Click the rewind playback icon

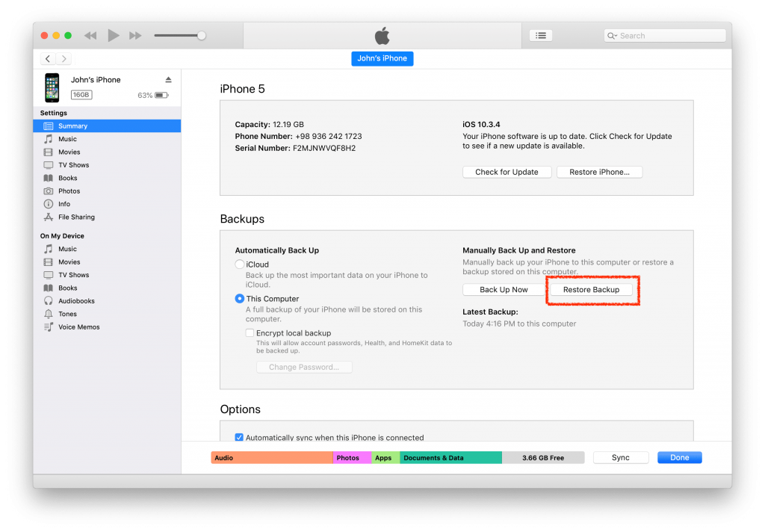[x=90, y=36]
